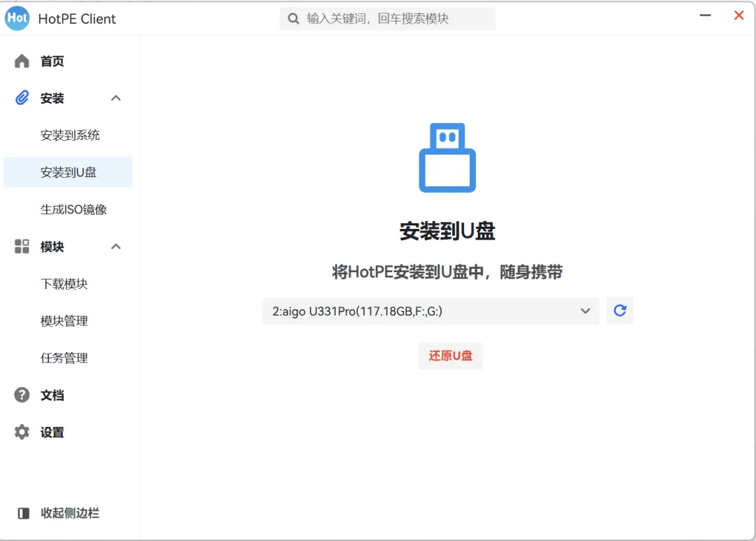Image resolution: width=756 pixels, height=541 pixels.
Task: Click the paperclip icon beside 安装
Action: click(22, 98)
